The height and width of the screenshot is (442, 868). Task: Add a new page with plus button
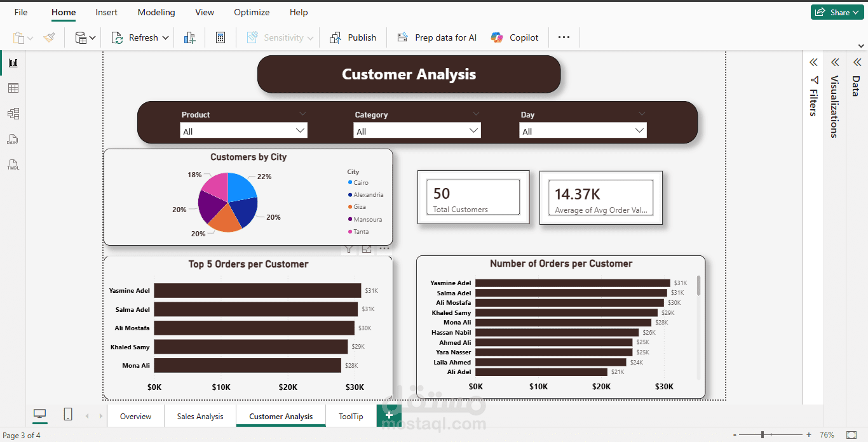(x=389, y=415)
